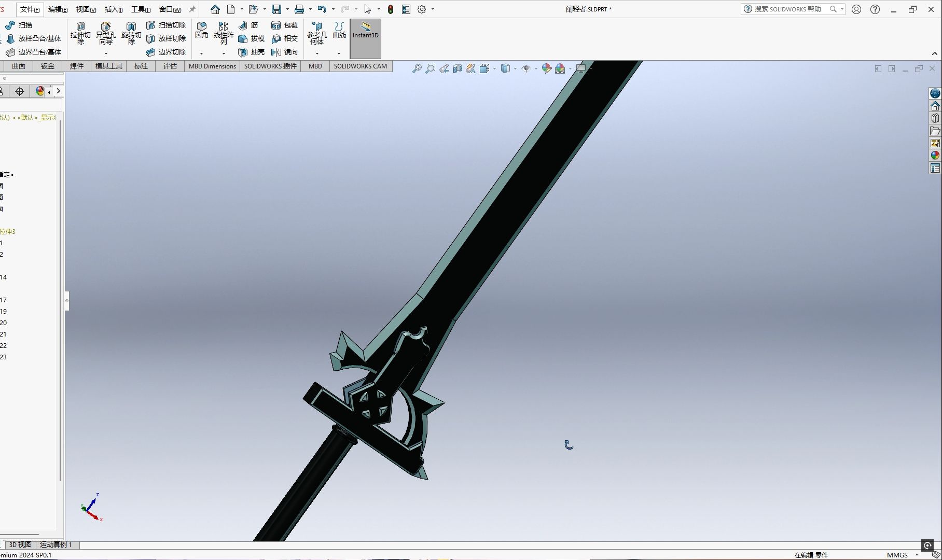Expand the Options gear dropdown arrow
The width and height of the screenshot is (942, 560).
point(433,9)
